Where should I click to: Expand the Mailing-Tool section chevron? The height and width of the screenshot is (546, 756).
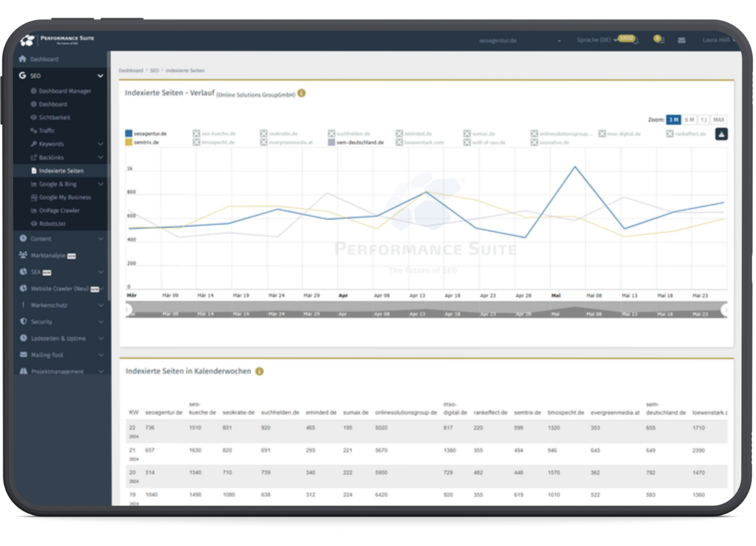[100, 355]
